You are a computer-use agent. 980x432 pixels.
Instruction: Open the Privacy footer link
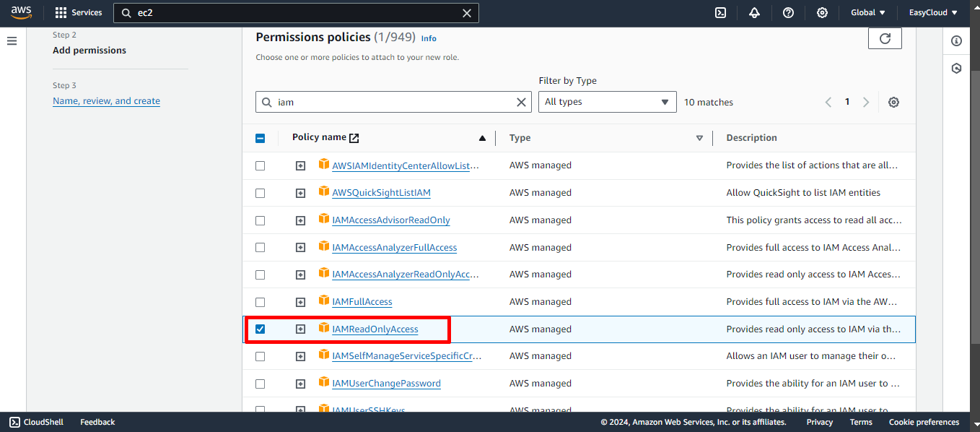click(820, 422)
